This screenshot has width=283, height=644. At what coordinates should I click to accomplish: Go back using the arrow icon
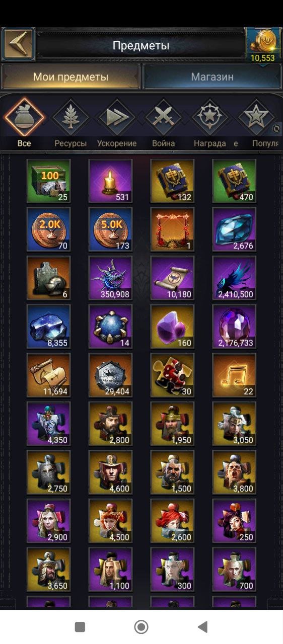[x=18, y=45]
